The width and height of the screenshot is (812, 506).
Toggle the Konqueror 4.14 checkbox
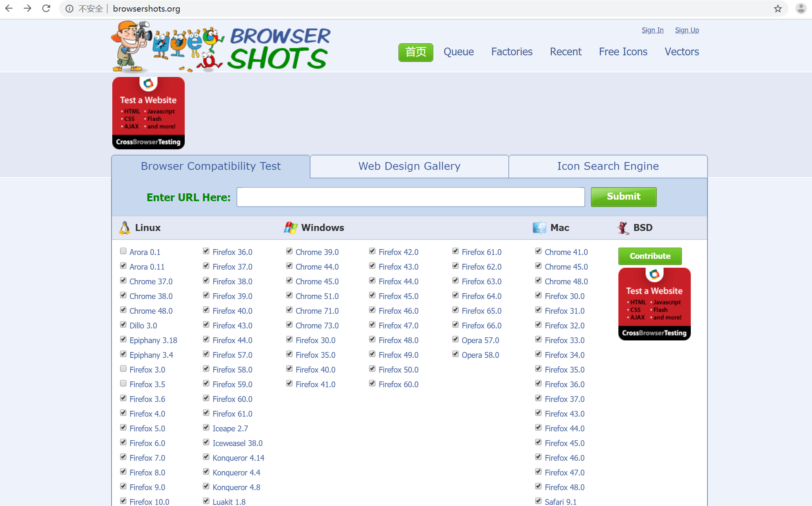[206, 457]
